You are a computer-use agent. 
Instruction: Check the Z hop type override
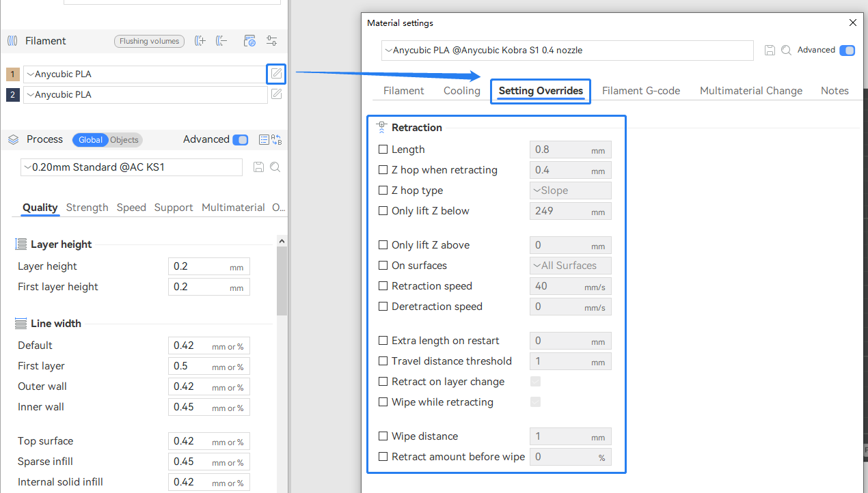point(383,191)
